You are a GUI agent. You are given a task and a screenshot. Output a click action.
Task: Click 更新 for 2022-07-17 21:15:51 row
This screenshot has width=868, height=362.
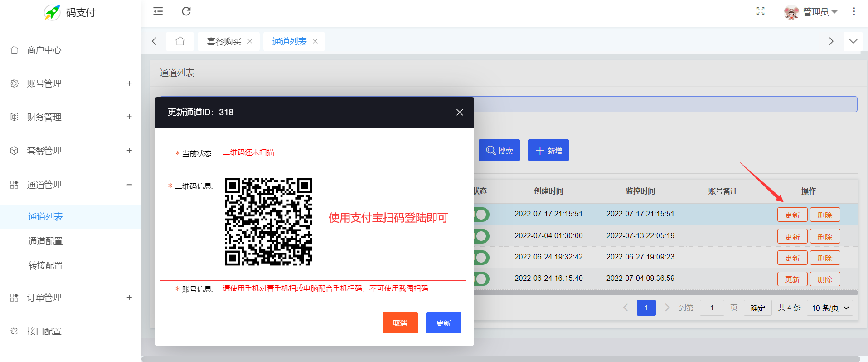(792, 215)
